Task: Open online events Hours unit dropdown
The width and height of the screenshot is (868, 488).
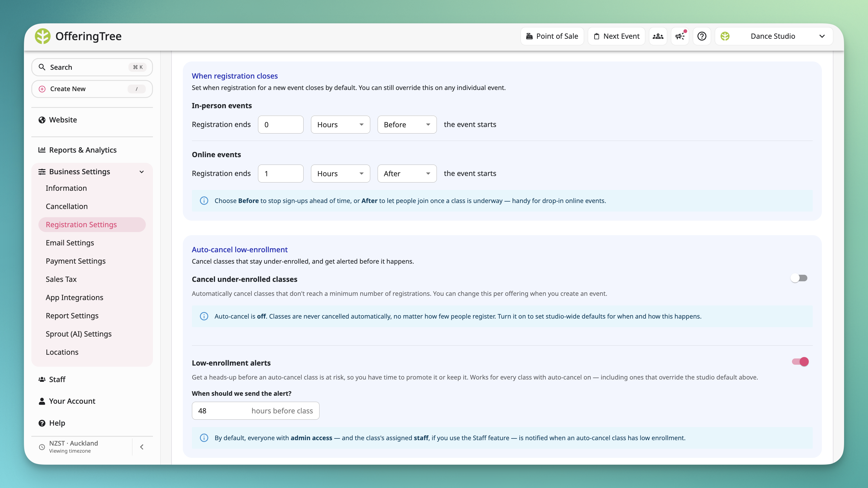Action: 340,173
